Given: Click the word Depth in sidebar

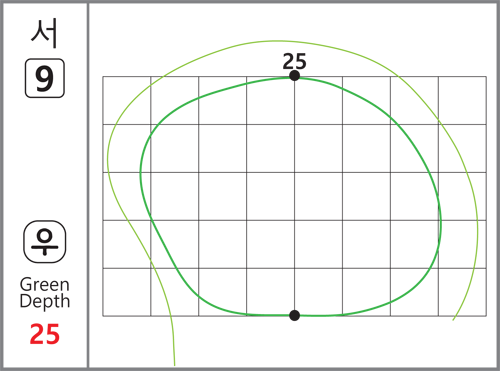Looking at the screenshot, I should [45, 302].
